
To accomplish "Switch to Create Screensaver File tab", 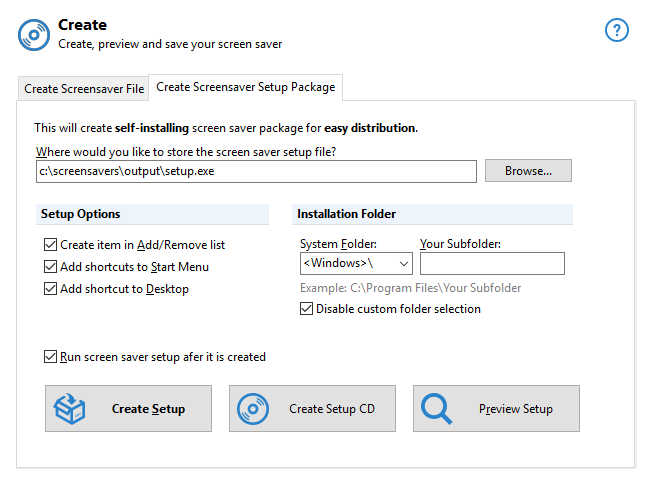I will 84,89.
